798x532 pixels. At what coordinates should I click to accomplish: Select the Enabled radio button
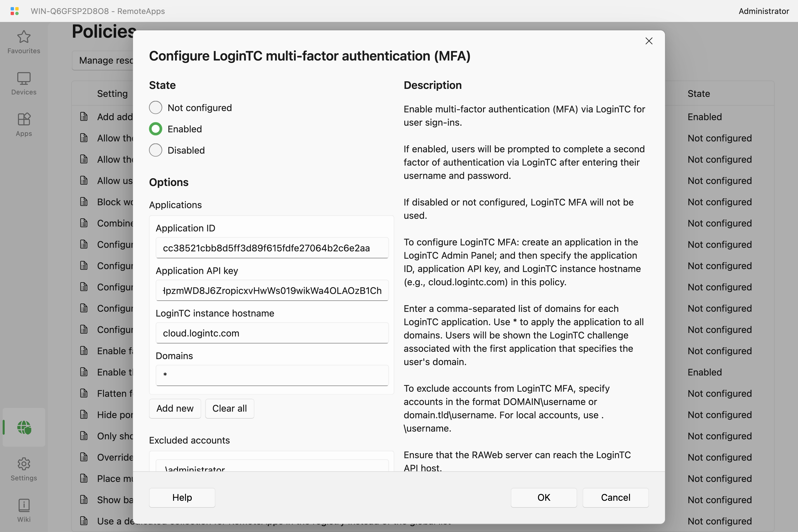(155, 129)
